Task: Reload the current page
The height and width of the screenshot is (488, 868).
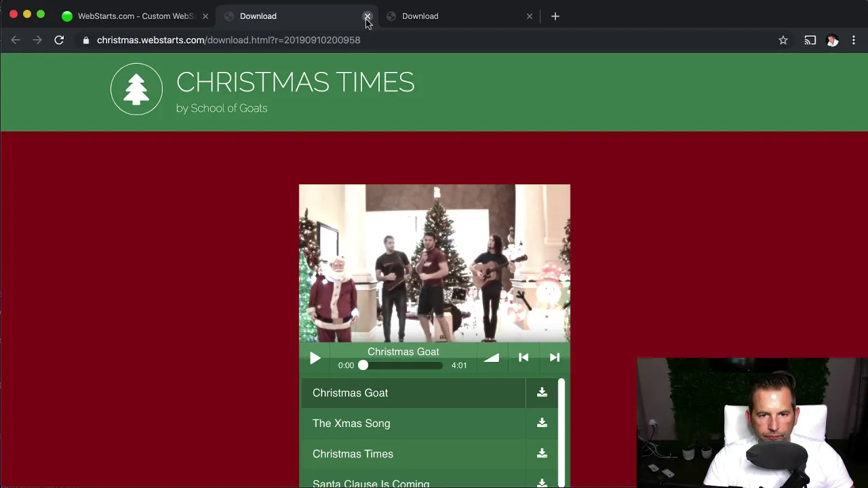Action: point(59,40)
